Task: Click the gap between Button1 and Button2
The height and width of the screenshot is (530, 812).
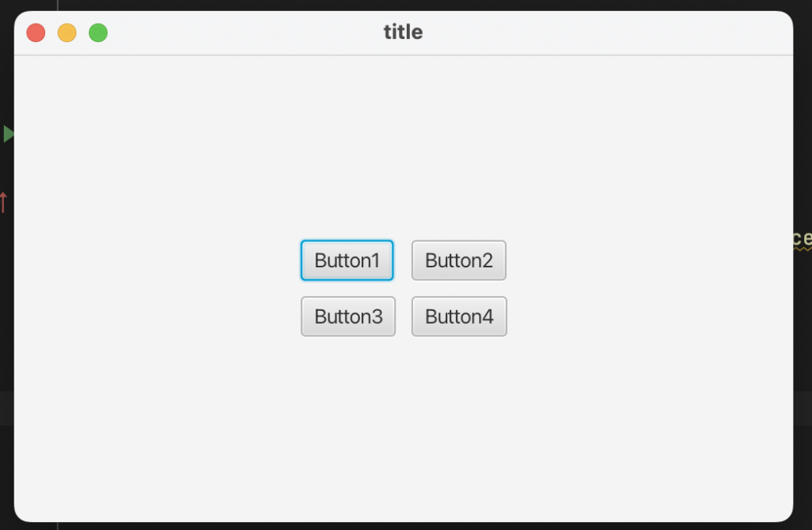Action: tap(403, 260)
